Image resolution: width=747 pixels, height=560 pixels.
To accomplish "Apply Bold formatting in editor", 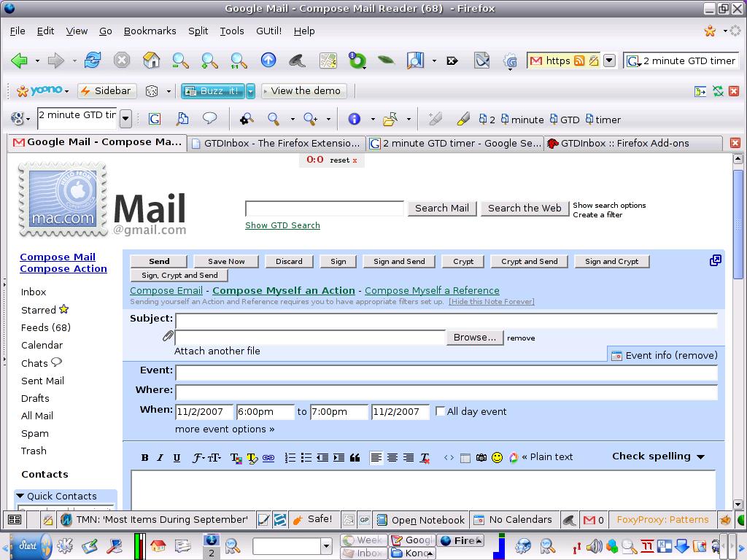I will click(x=145, y=458).
